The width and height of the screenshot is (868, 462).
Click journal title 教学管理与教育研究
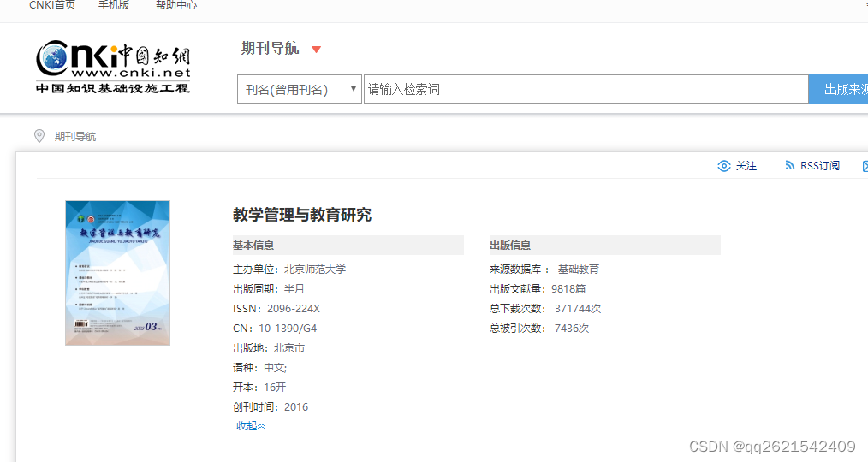[302, 215]
